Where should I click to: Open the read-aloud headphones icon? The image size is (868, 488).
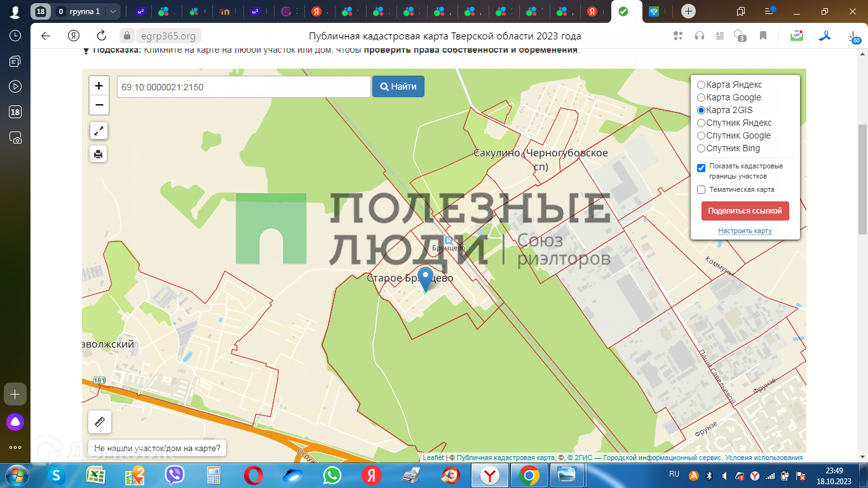(x=700, y=36)
